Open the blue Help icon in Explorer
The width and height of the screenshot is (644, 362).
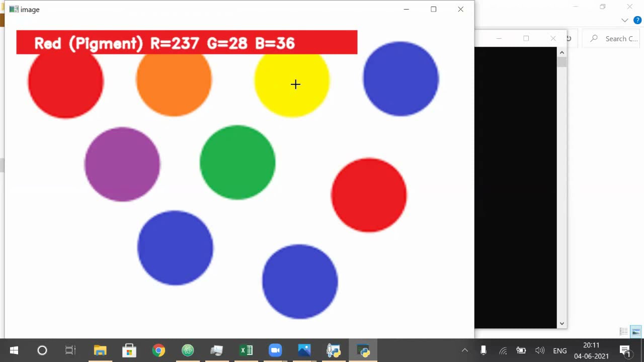pos(637,20)
